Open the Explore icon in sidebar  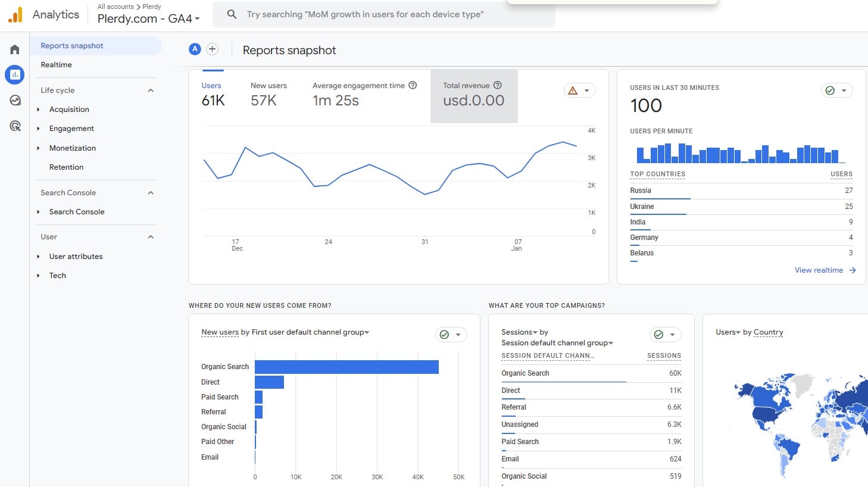[x=15, y=101]
